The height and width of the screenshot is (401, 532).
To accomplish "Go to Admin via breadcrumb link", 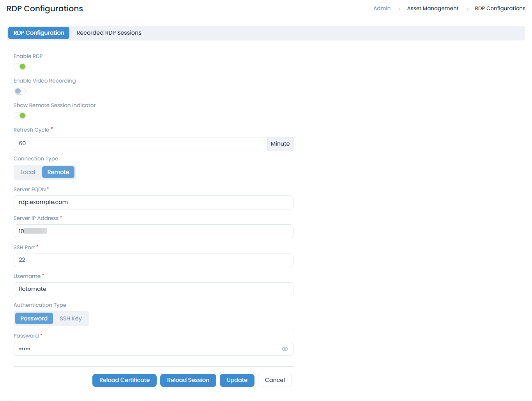I will tap(382, 9).
